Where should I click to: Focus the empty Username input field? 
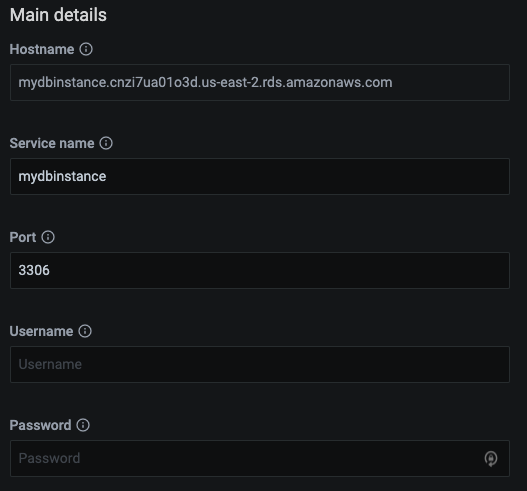260,364
